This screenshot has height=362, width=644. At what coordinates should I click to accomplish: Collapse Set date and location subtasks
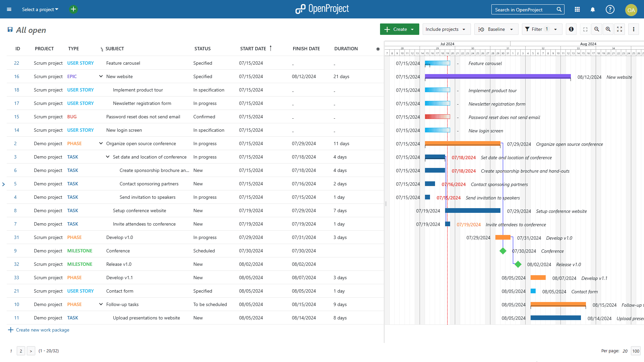107,157
